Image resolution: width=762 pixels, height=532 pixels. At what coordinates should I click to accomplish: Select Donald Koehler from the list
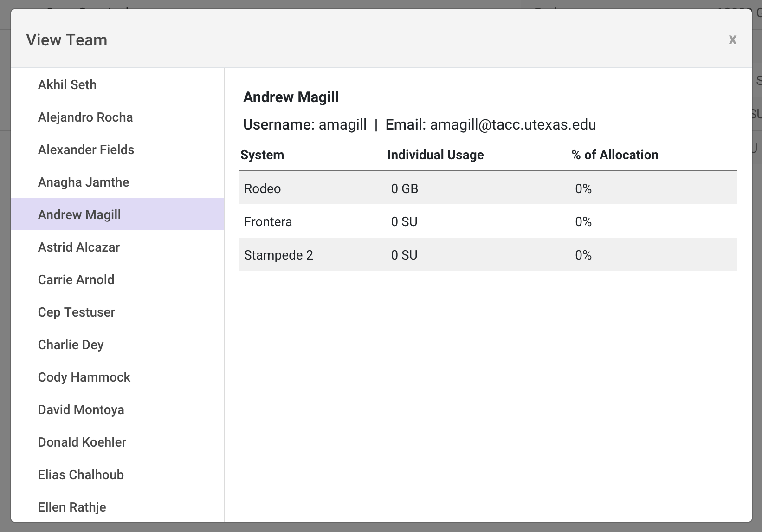(x=82, y=442)
